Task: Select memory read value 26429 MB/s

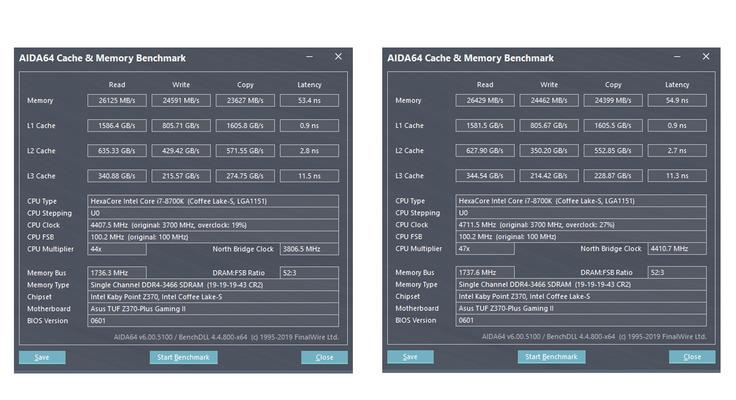Action: pyautogui.click(x=485, y=100)
